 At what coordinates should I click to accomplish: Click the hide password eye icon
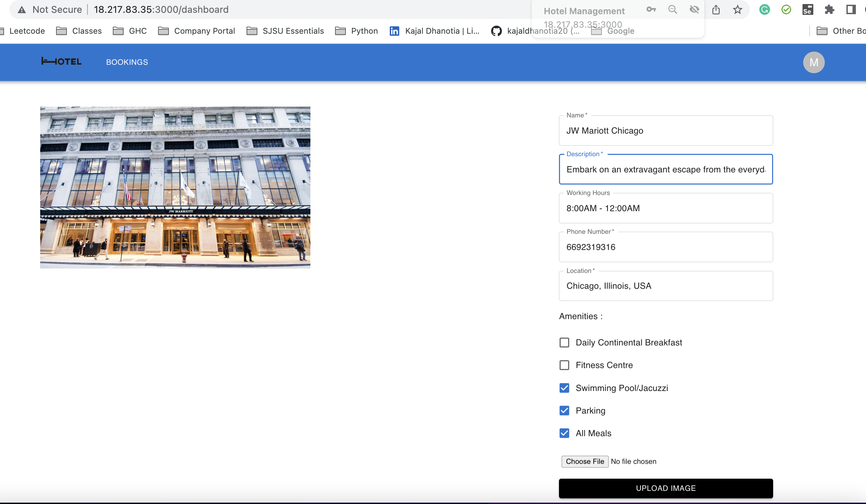(694, 9)
